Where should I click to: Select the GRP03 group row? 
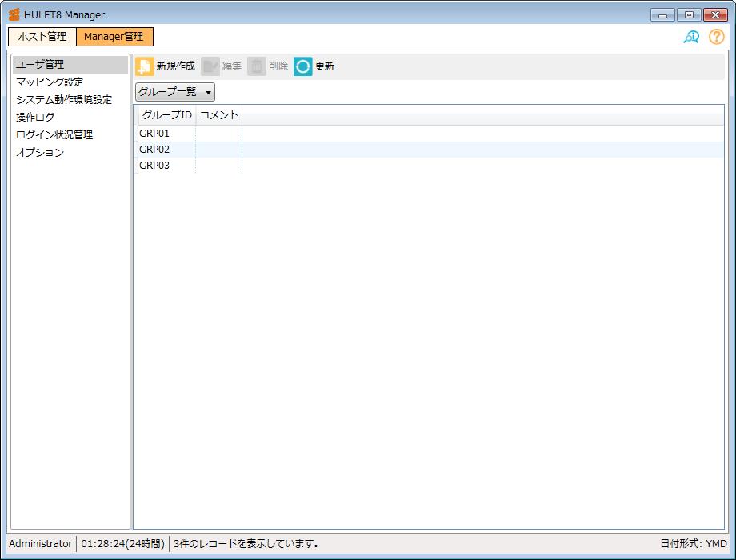click(x=154, y=166)
